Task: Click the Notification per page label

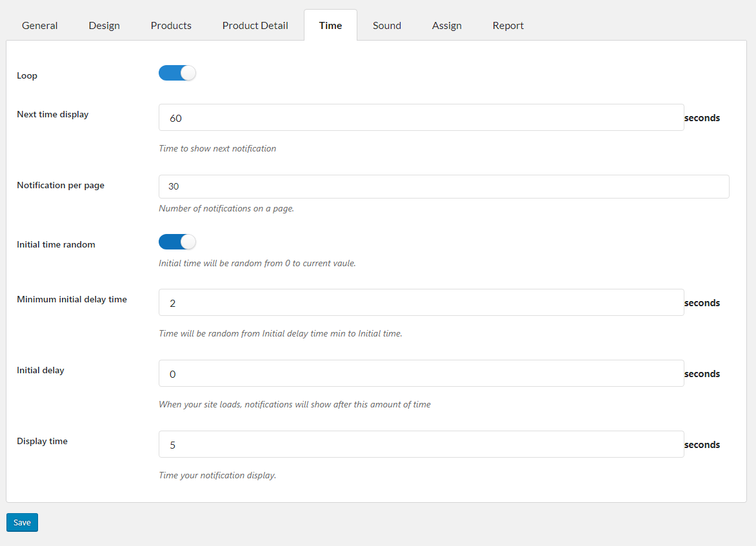Action: coord(61,186)
